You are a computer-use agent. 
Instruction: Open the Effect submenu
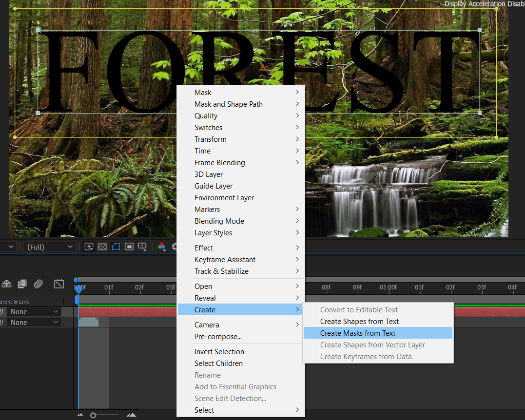click(241, 248)
